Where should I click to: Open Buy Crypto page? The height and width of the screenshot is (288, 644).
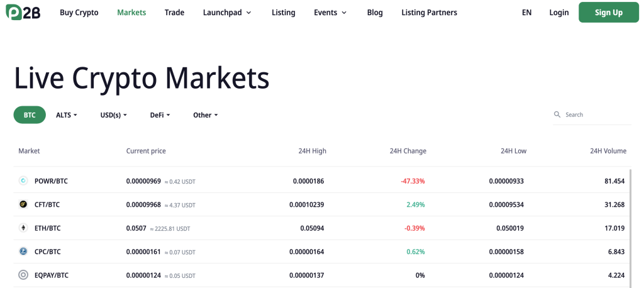(x=79, y=13)
